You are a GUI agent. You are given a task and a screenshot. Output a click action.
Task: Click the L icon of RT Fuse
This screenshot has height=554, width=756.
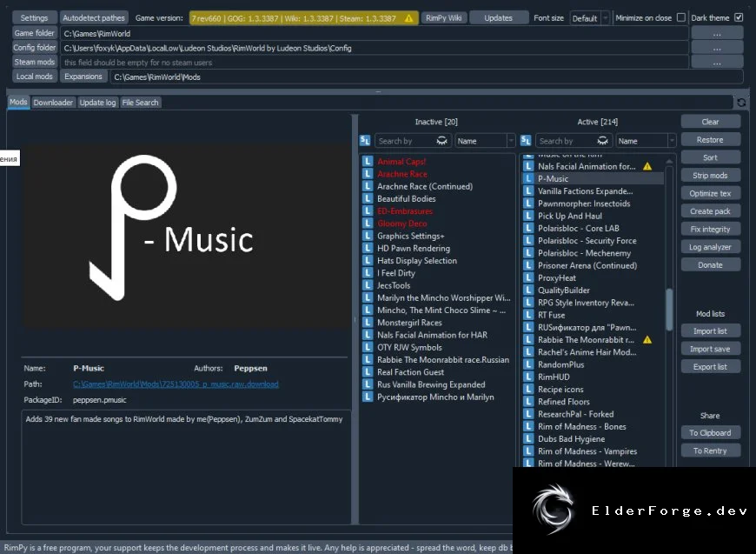529,315
